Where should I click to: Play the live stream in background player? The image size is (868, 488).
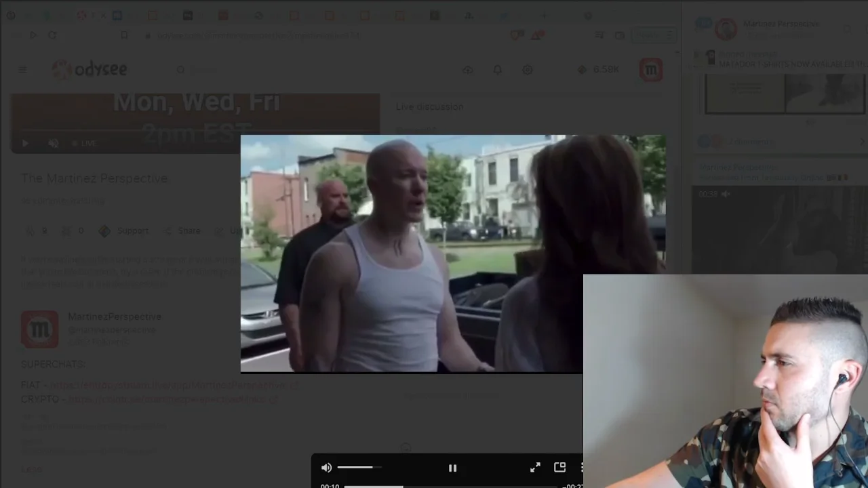(x=25, y=143)
